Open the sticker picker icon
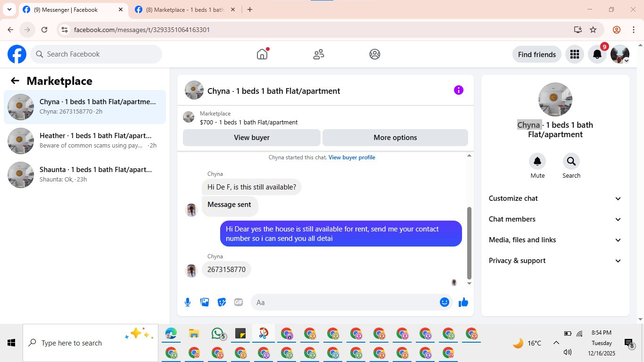Viewport: 644px width, 362px height. [x=222, y=302]
